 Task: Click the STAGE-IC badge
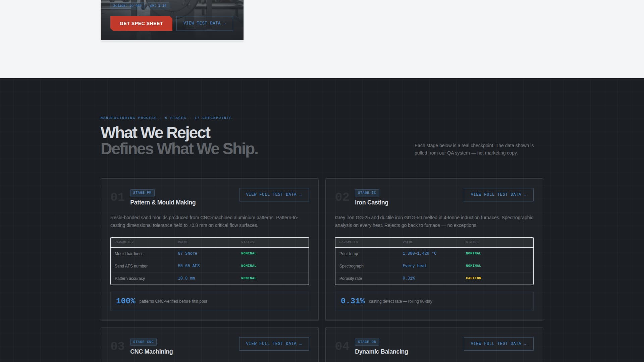coord(367,193)
